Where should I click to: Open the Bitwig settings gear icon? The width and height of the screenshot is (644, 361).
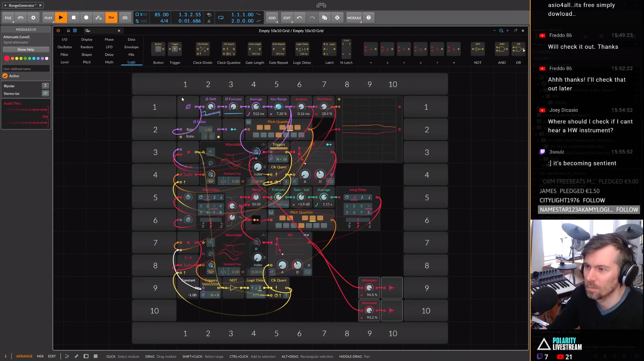[x=33, y=18]
